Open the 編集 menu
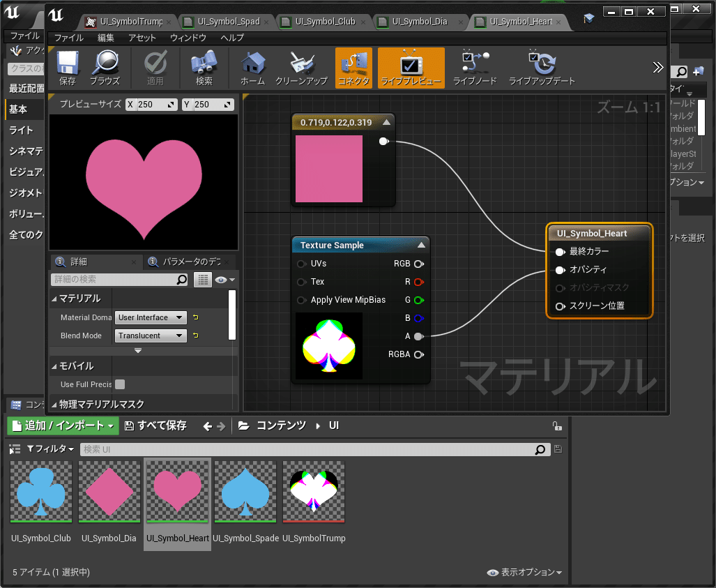 coord(105,38)
